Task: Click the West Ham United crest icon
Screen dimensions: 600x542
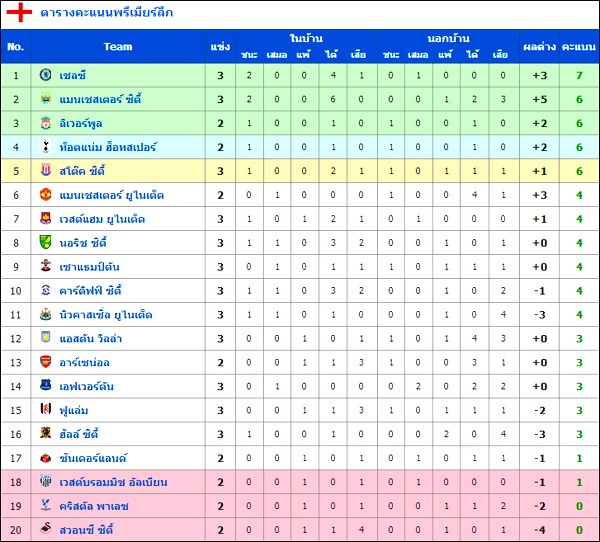Action: [46, 219]
